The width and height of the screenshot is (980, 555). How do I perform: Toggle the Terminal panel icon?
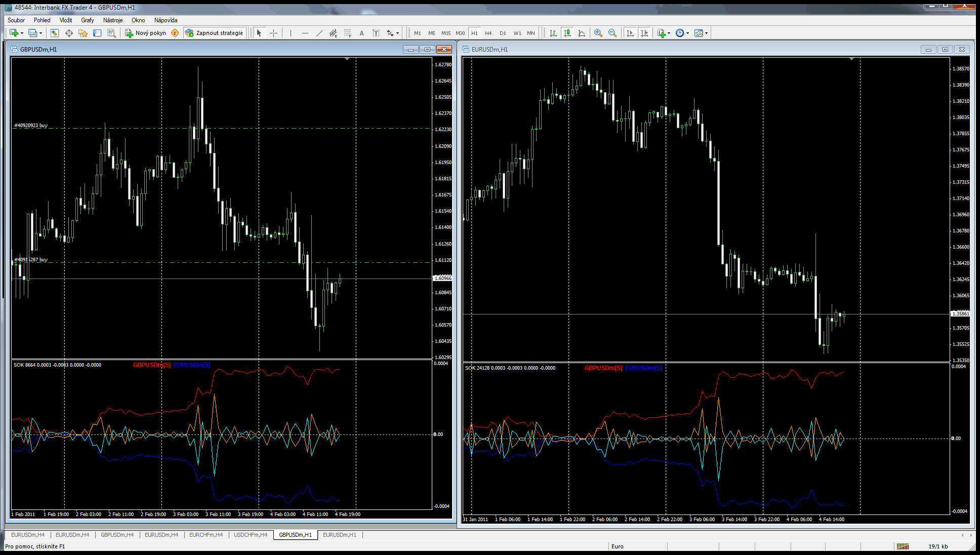point(97,33)
